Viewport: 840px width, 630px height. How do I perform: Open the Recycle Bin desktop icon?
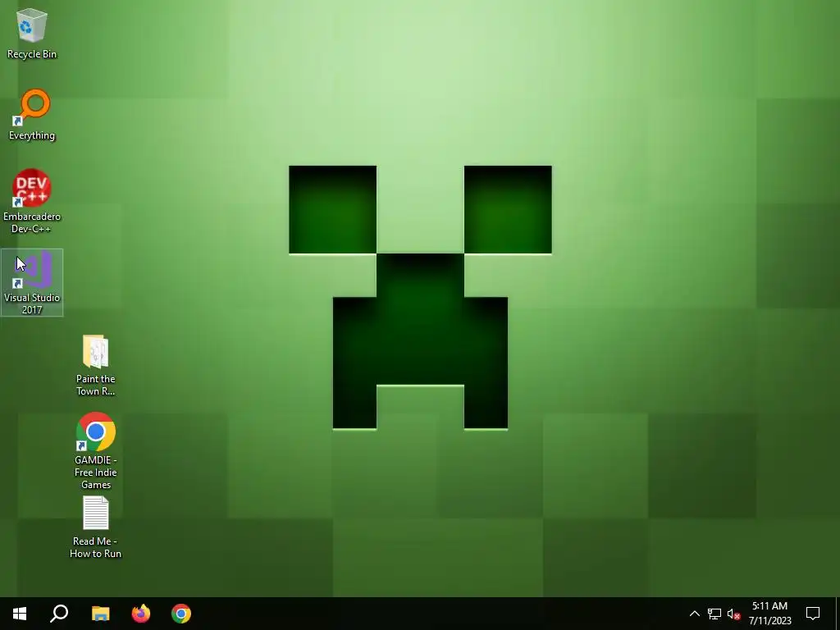pos(32,34)
